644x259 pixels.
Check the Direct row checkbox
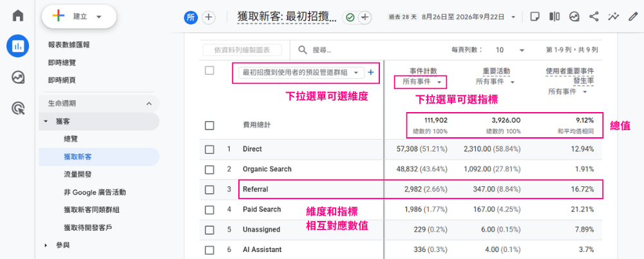coord(209,149)
